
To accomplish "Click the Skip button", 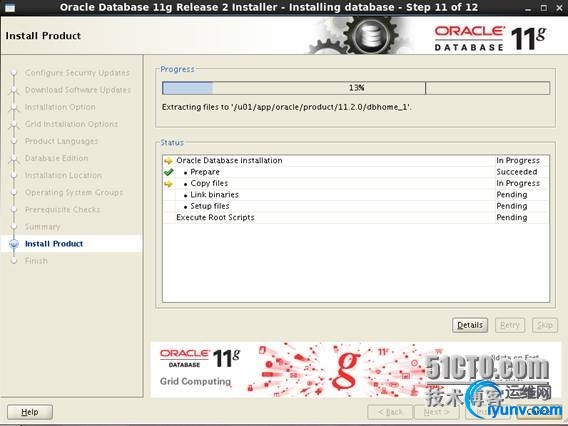I will [x=545, y=325].
